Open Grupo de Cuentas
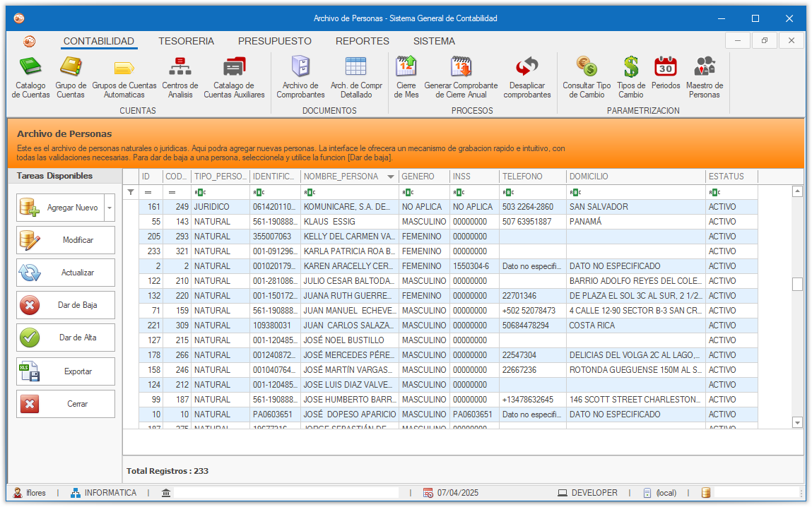This screenshot has height=507, width=812. point(71,78)
